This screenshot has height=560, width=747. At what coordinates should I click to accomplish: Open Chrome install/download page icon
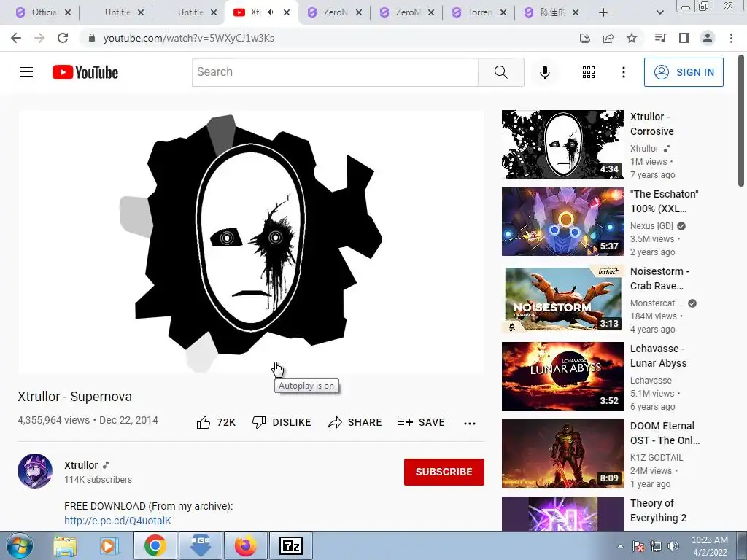584,38
